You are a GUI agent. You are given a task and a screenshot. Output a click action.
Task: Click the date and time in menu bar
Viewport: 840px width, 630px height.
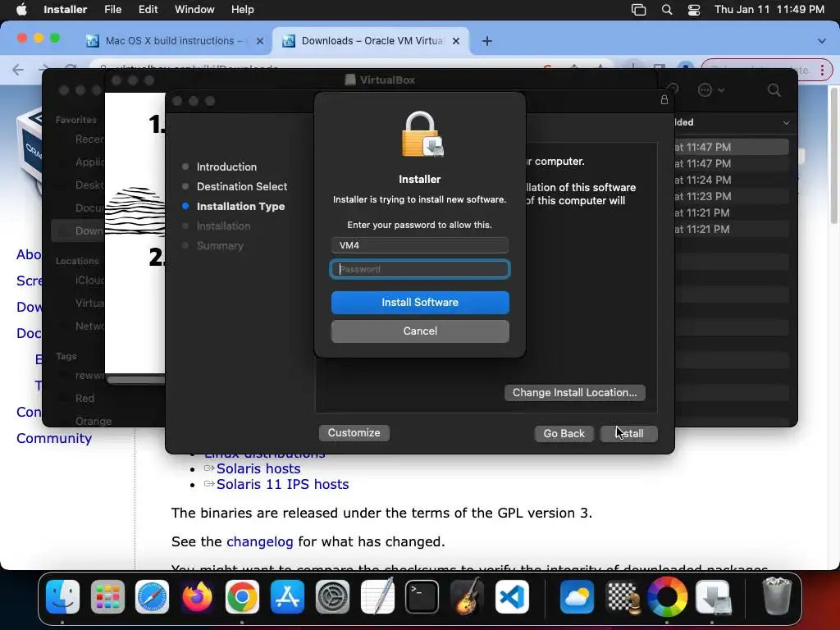click(769, 10)
